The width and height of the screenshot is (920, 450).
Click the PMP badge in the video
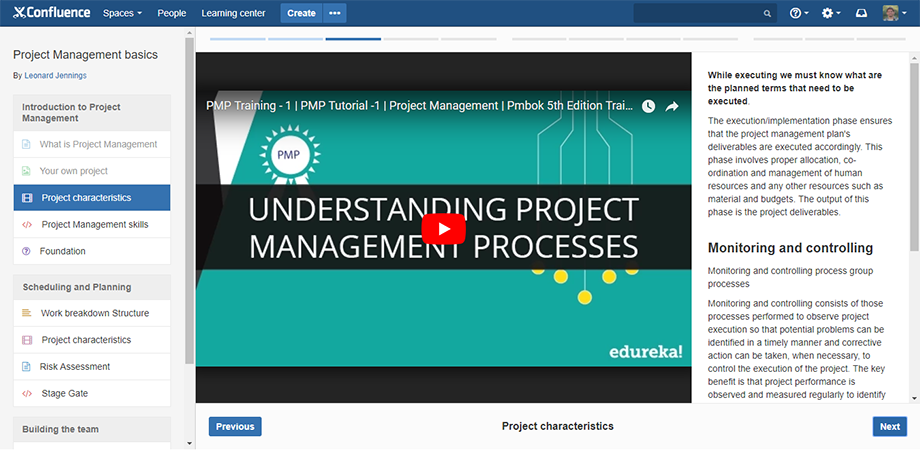tap(290, 155)
